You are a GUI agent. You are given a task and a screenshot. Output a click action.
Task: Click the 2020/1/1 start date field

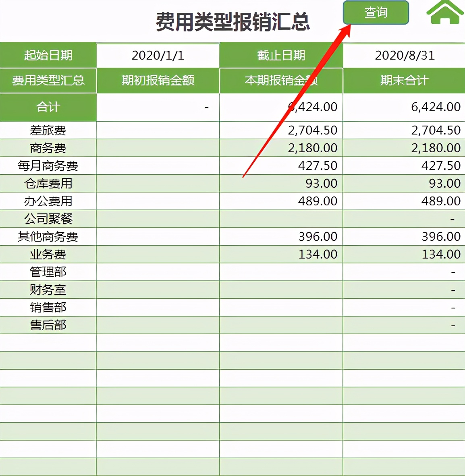pyautogui.click(x=158, y=55)
